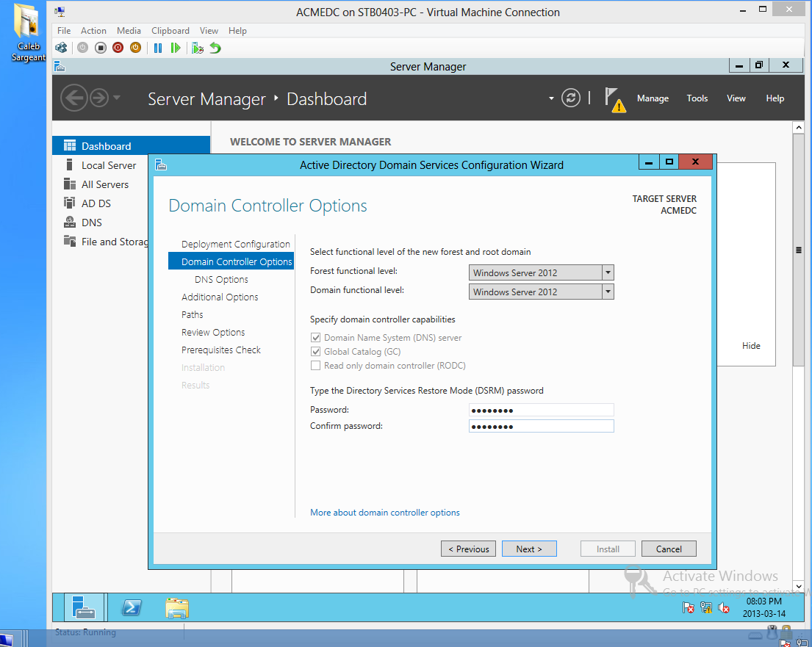Click Server Manager forward arrow

[x=99, y=98]
